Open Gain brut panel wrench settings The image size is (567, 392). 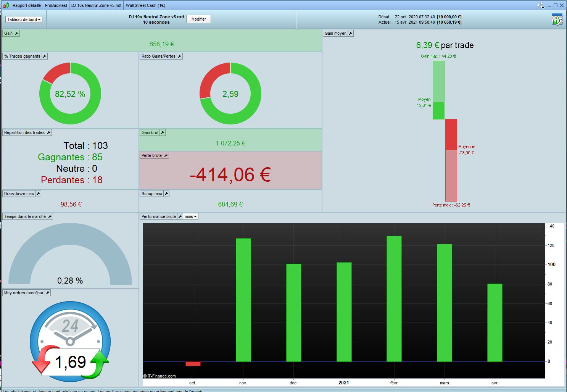pos(163,132)
